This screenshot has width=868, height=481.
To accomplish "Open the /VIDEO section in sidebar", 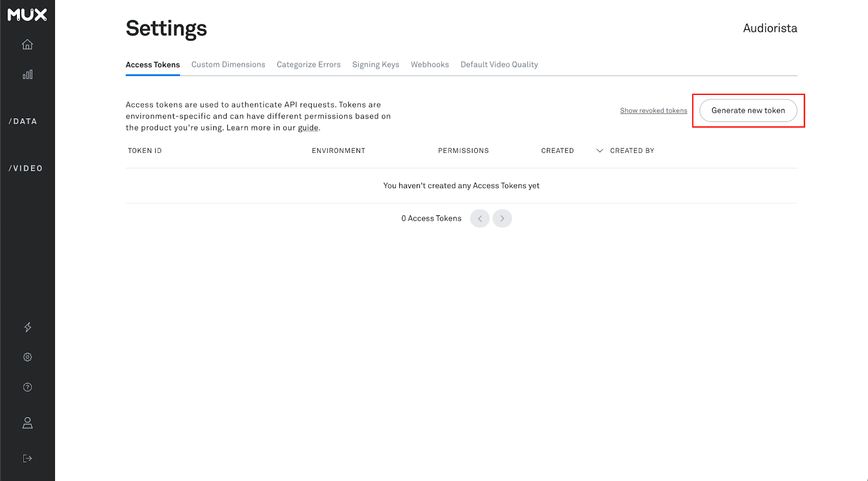I will [25, 169].
